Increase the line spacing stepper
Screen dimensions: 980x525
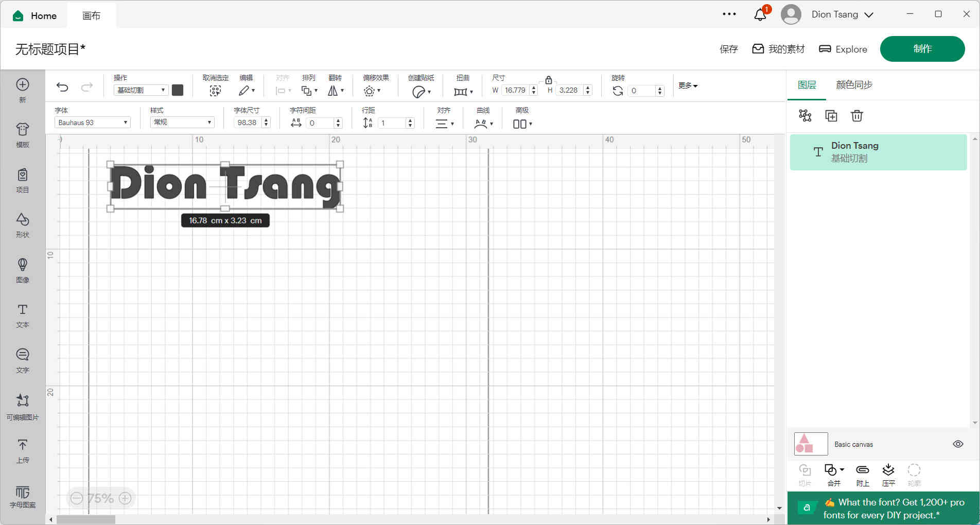[x=410, y=120]
